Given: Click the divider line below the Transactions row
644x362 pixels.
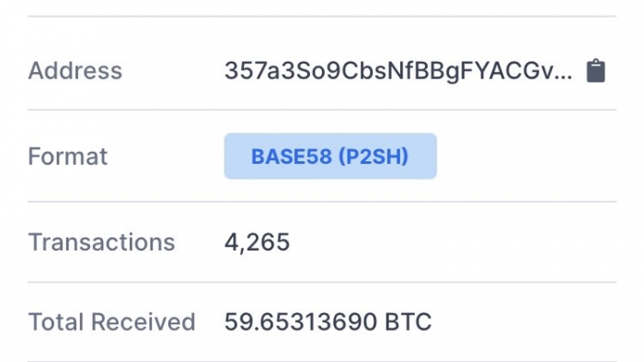Looking at the screenshot, I should [322, 282].
